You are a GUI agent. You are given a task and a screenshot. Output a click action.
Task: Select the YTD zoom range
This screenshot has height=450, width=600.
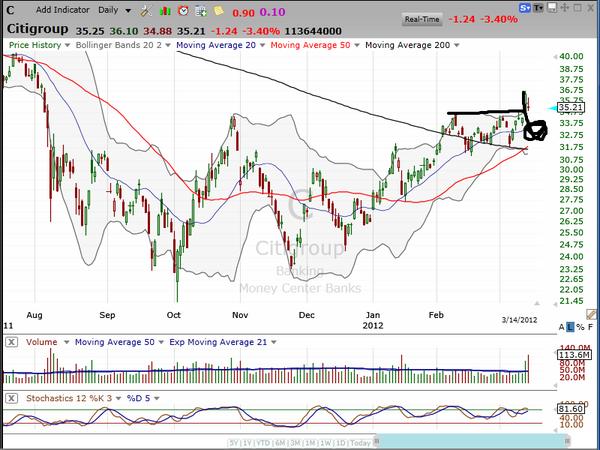[x=263, y=443]
